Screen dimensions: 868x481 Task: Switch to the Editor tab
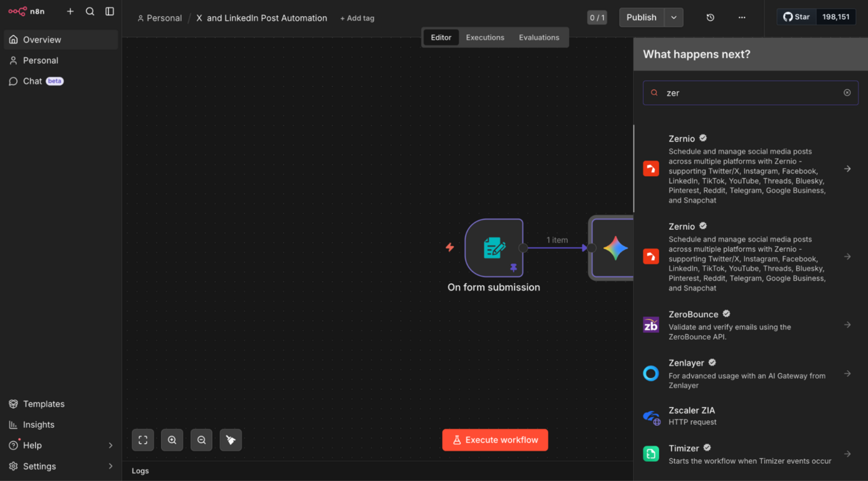tap(441, 37)
